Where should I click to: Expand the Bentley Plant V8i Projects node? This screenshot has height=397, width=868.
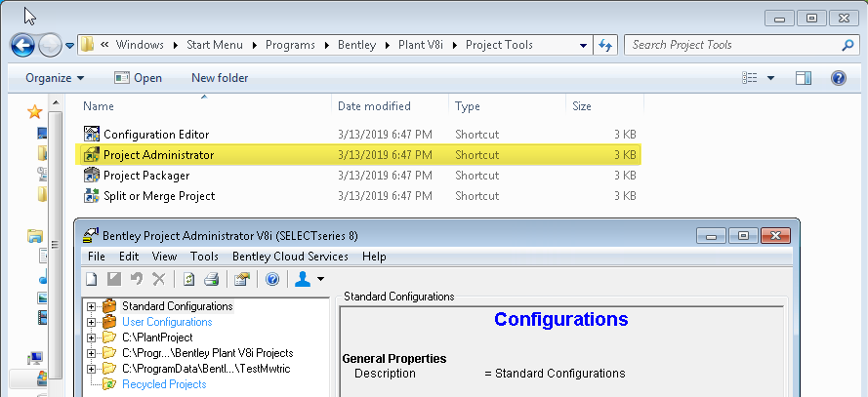pos(92,353)
